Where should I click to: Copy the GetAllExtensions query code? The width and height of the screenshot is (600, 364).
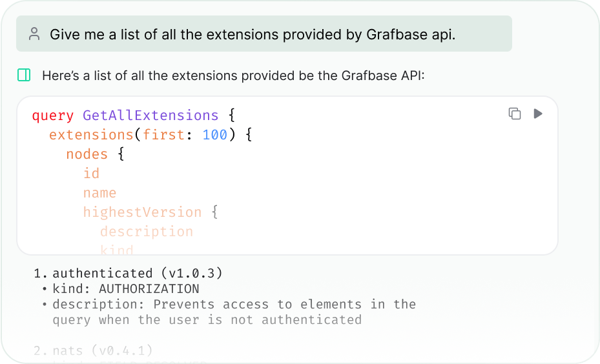515,114
